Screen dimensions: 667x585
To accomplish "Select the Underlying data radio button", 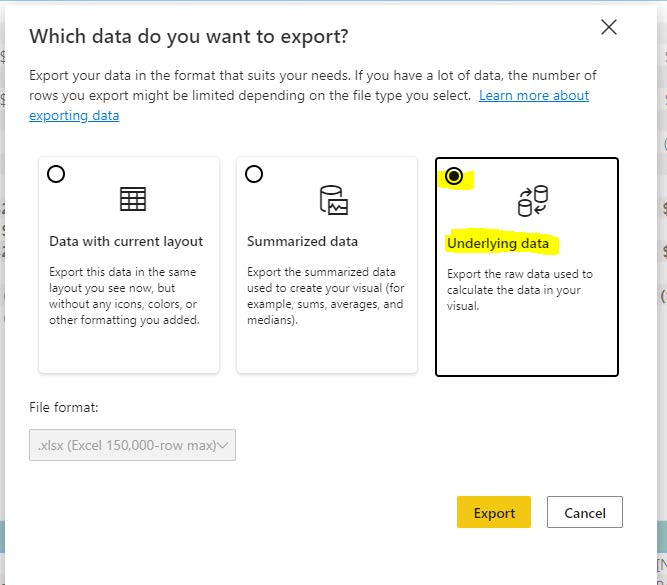I will [454, 177].
